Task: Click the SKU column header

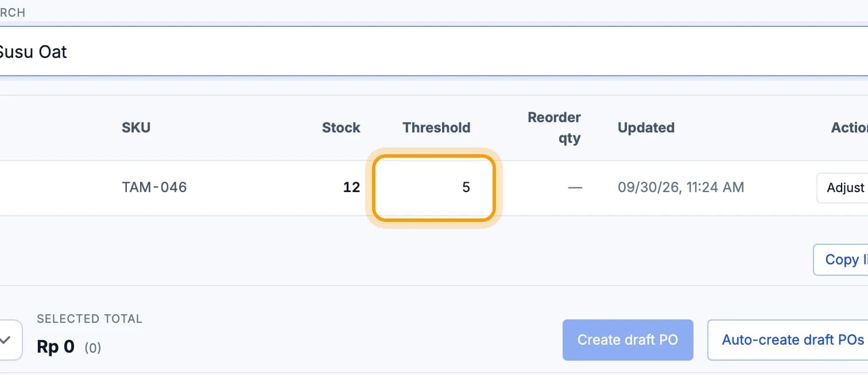Action: (x=136, y=127)
